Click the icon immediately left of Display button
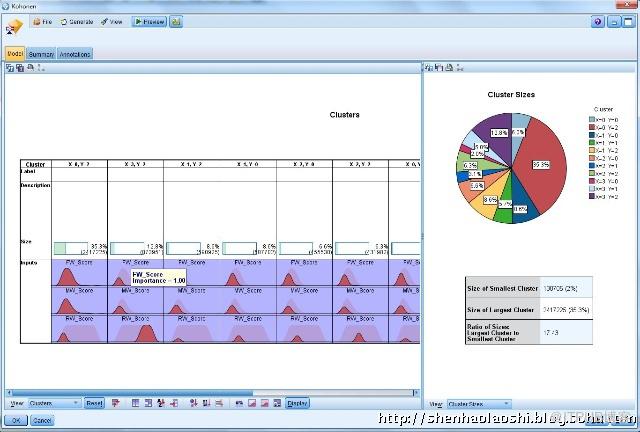640x432 pixels. (x=277, y=403)
